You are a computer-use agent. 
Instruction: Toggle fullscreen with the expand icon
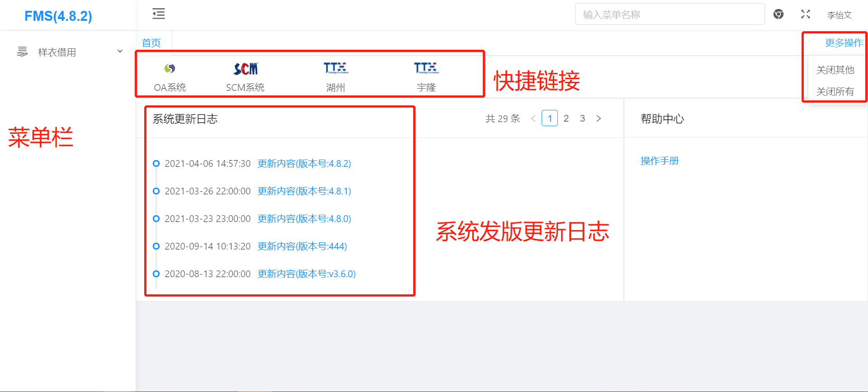coord(805,14)
